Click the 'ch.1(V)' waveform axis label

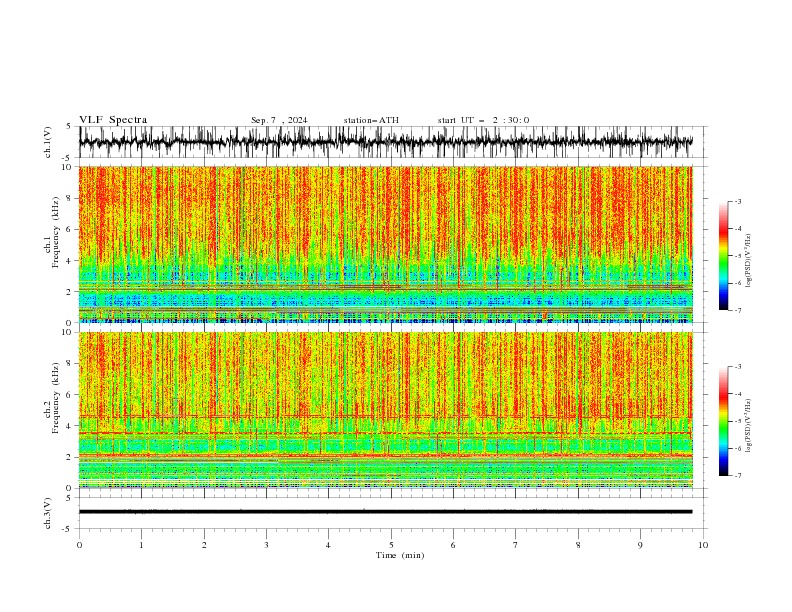(x=48, y=142)
